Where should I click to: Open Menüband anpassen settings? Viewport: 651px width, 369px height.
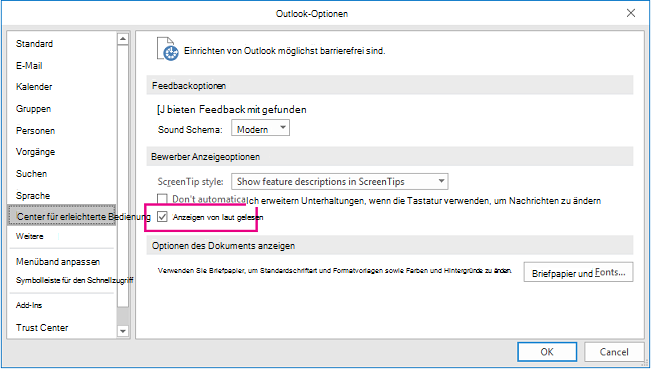pyautogui.click(x=58, y=262)
